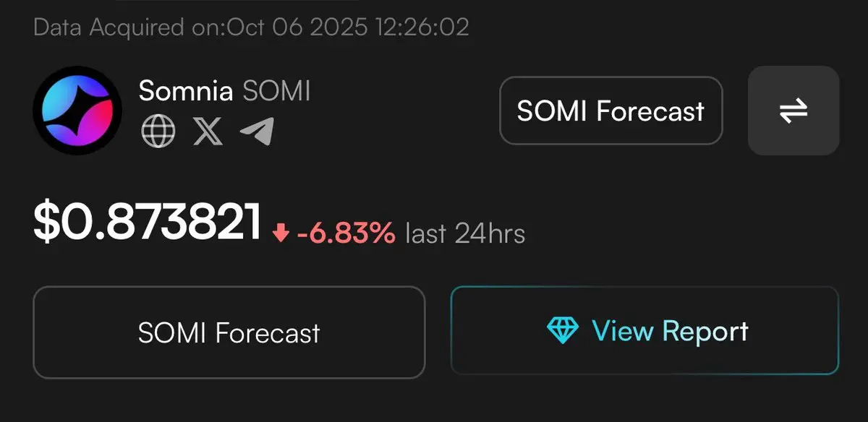Click the Somnia circular logo

pos(77,110)
